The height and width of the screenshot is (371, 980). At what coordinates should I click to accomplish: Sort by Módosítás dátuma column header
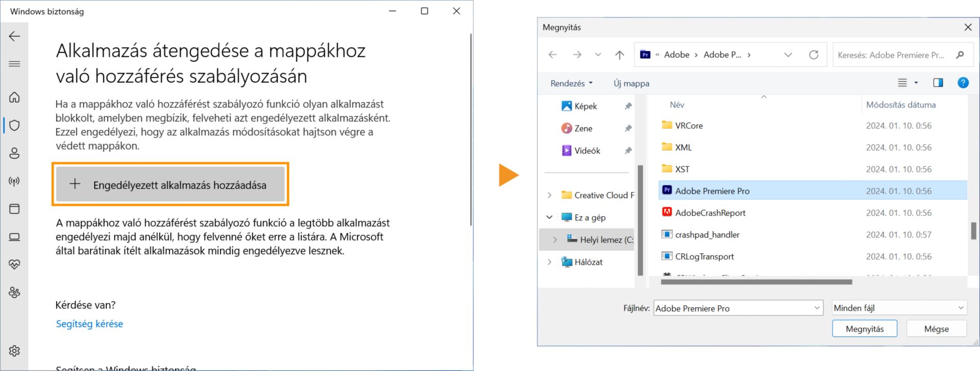[900, 105]
